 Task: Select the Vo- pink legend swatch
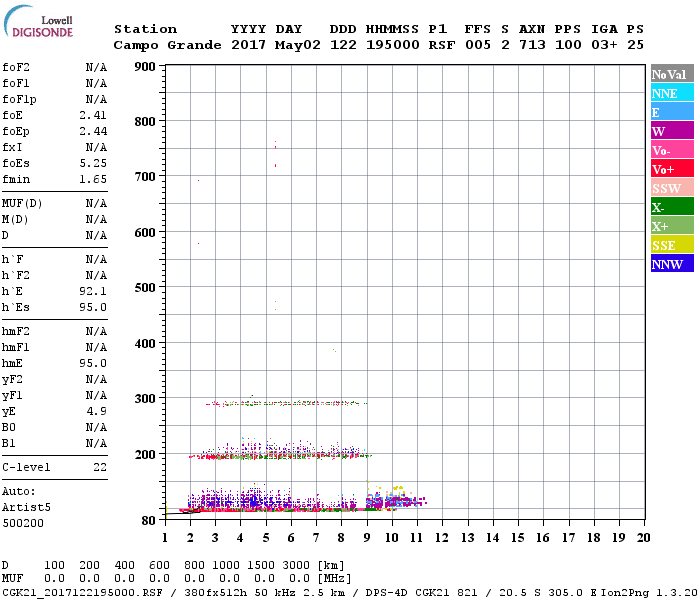671,150
